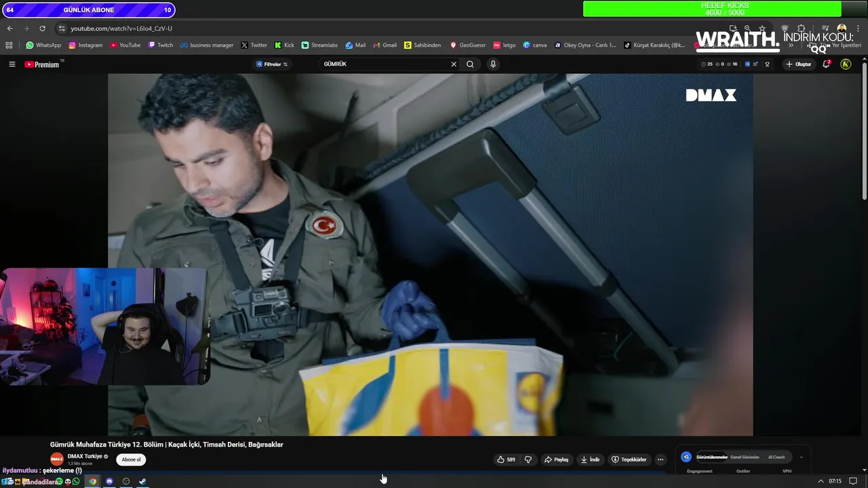Screen dimensions: 868x488
Task: Like the video with 589 likes
Action: 506,460
